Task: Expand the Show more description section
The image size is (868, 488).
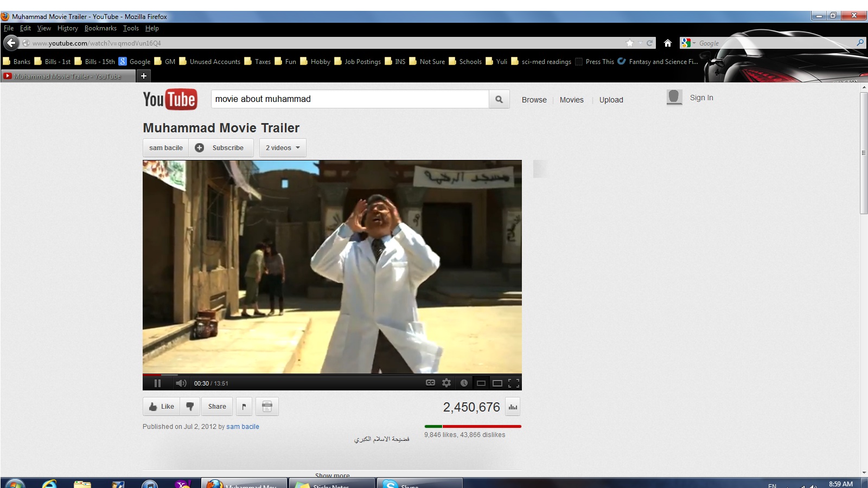Action: click(332, 475)
